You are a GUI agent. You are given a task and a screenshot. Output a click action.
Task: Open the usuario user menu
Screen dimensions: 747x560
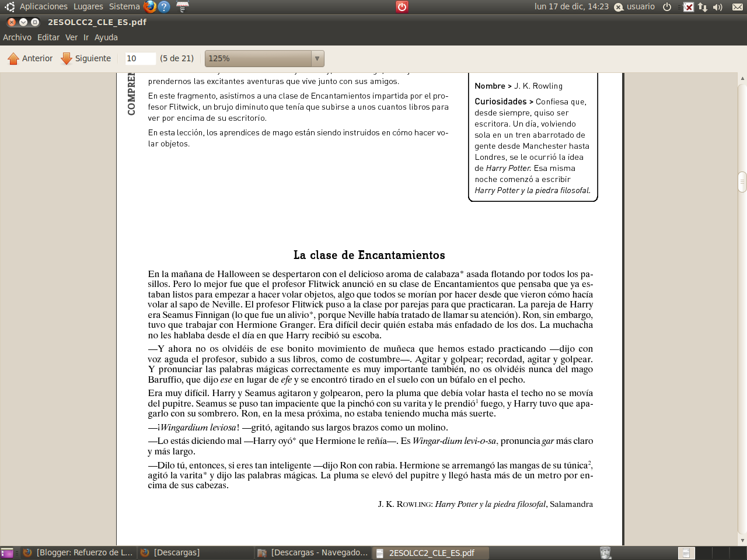click(634, 6)
